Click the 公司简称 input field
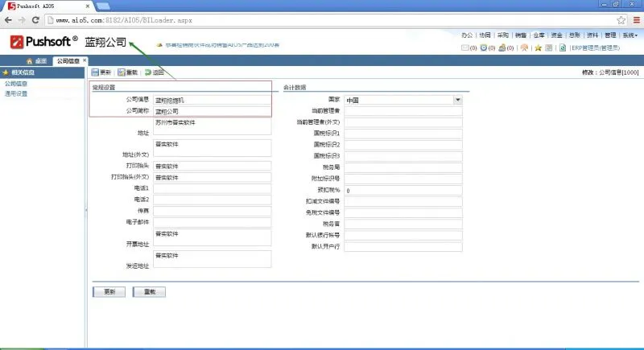 coord(212,111)
